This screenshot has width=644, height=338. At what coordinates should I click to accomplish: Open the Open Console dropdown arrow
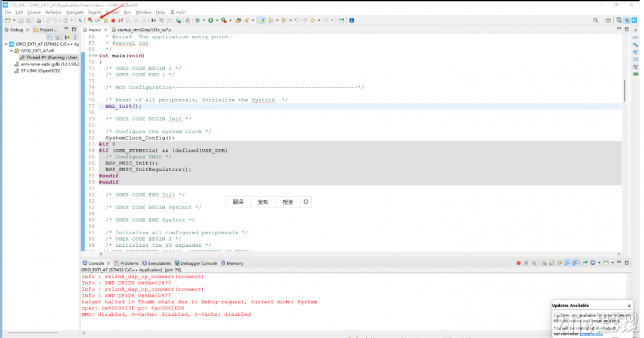click(612, 263)
